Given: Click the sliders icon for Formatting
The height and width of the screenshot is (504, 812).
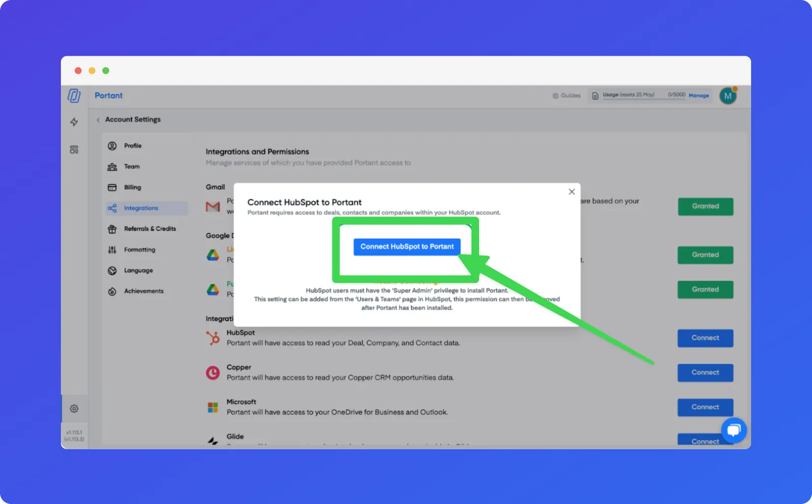Looking at the screenshot, I should (112, 250).
